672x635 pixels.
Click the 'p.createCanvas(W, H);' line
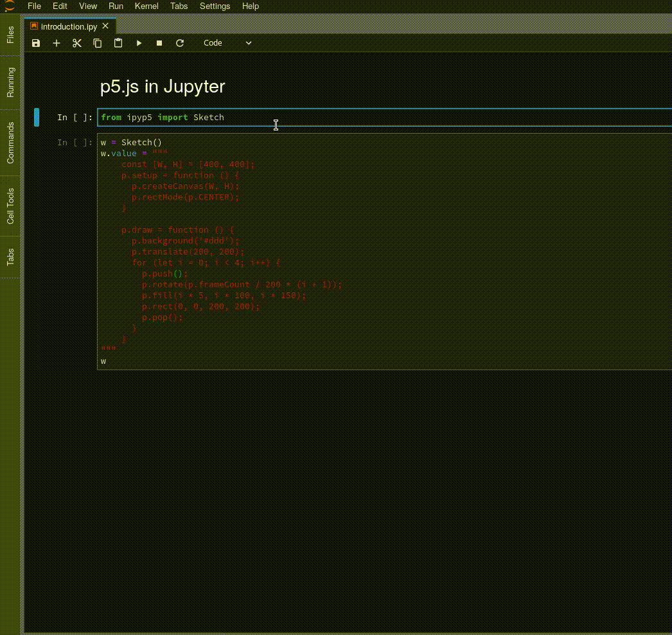(186, 186)
